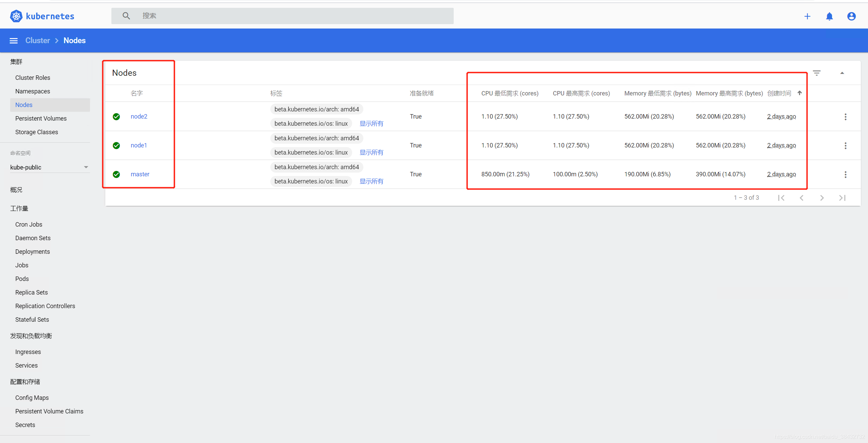Click Cluster in the breadcrumb
Image resolution: width=868 pixels, height=443 pixels.
coord(37,41)
